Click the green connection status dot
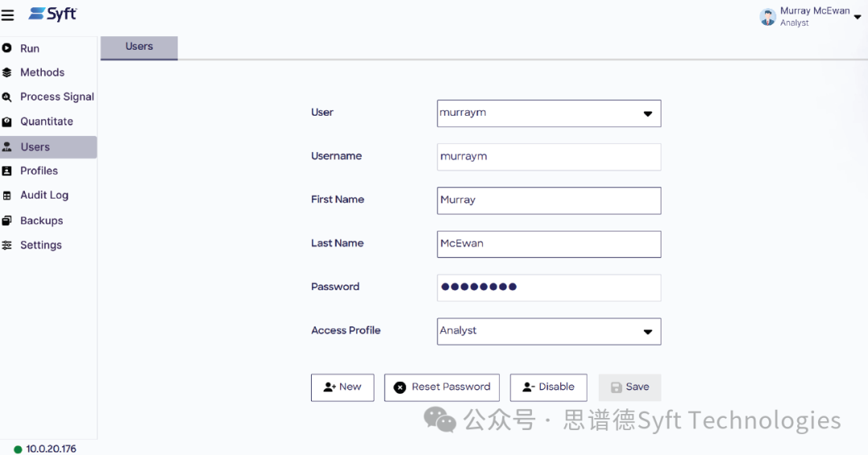This screenshot has width=868, height=455. [x=18, y=449]
